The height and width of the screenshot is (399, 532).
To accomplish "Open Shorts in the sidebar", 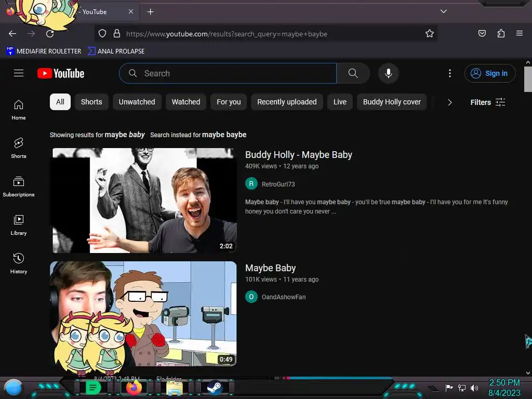I will (x=19, y=148).
